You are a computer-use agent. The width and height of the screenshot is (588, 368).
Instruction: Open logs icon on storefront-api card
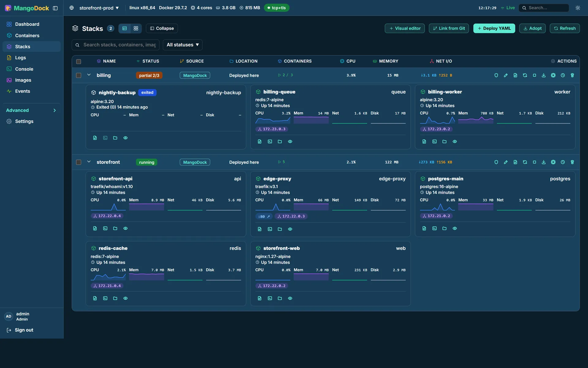[95, 228]
